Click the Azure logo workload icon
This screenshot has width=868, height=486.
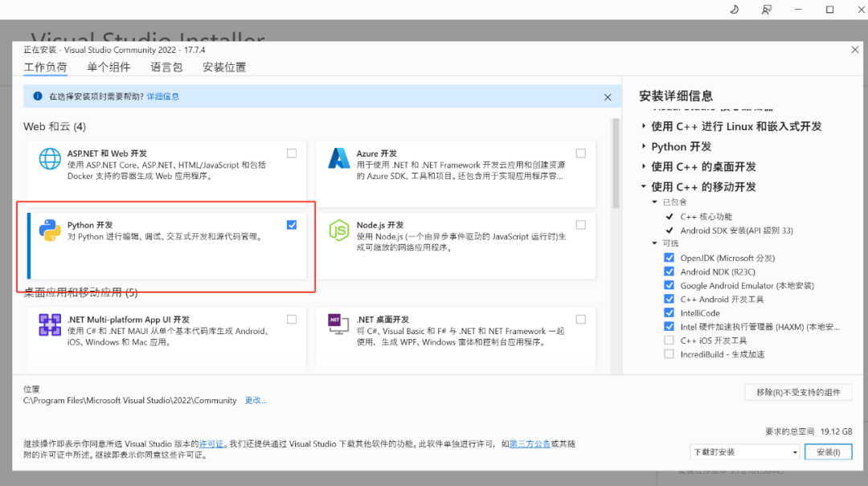pyautogui.click(x=339, y=158)
